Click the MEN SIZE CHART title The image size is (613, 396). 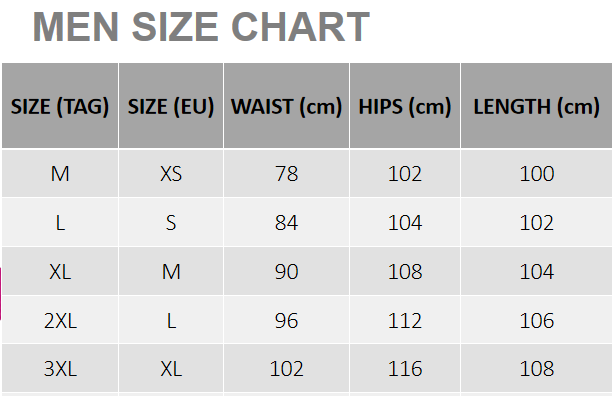[x=201, y=27]
